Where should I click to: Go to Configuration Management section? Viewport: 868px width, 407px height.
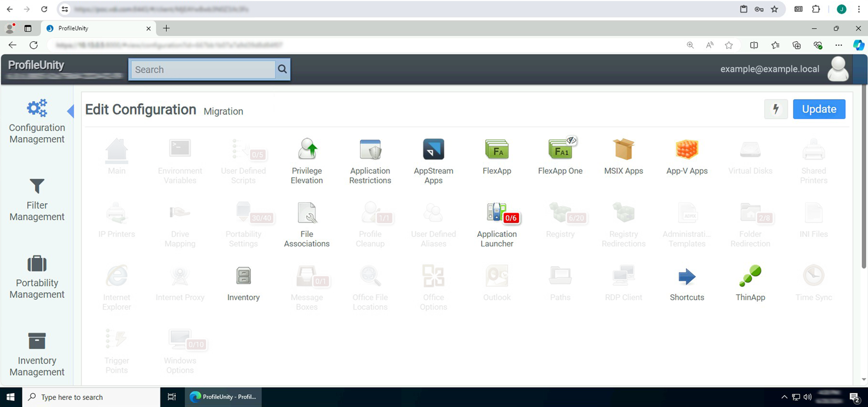[37, 121]
